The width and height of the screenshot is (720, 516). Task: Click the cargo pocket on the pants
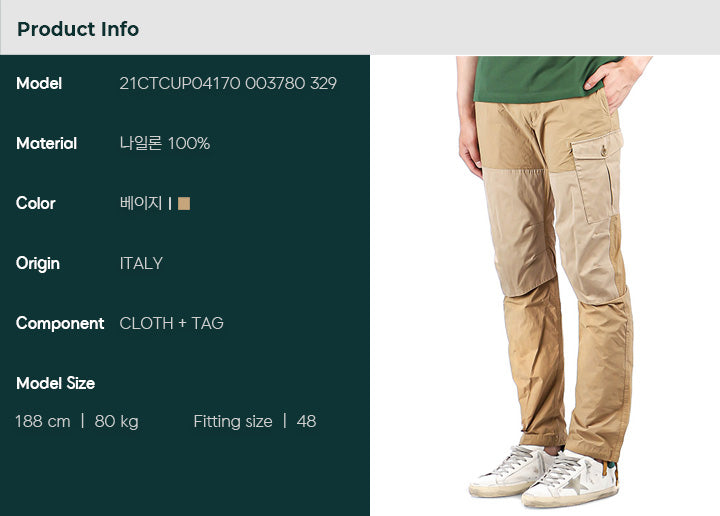(x=597, y=177)
